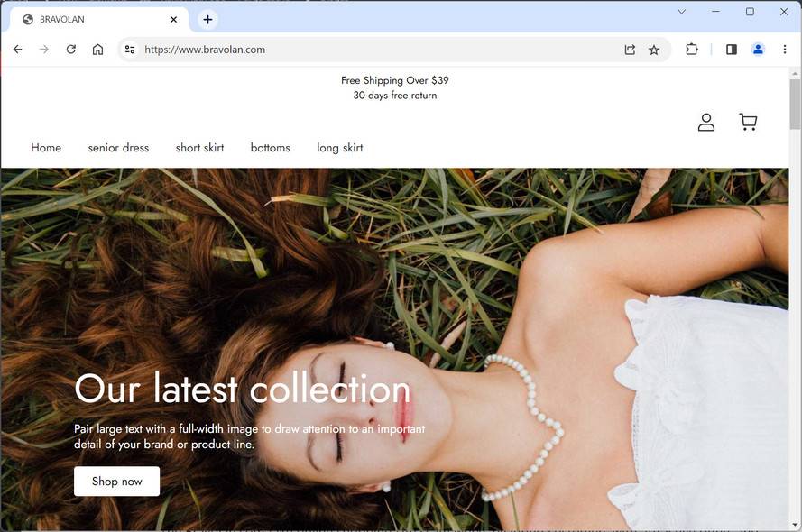The image size is (802, 532).
Task: Open the senior dress category
Action: click(118, 148)
